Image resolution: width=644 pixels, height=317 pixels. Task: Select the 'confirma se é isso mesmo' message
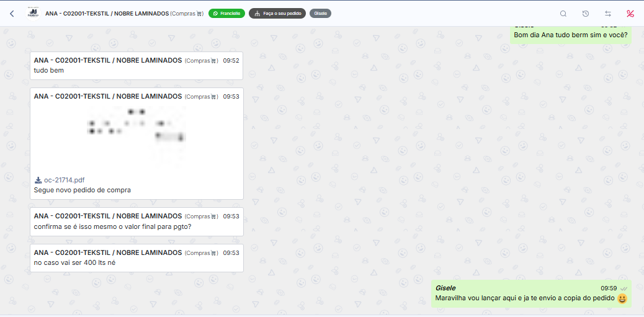pos(136,221)
